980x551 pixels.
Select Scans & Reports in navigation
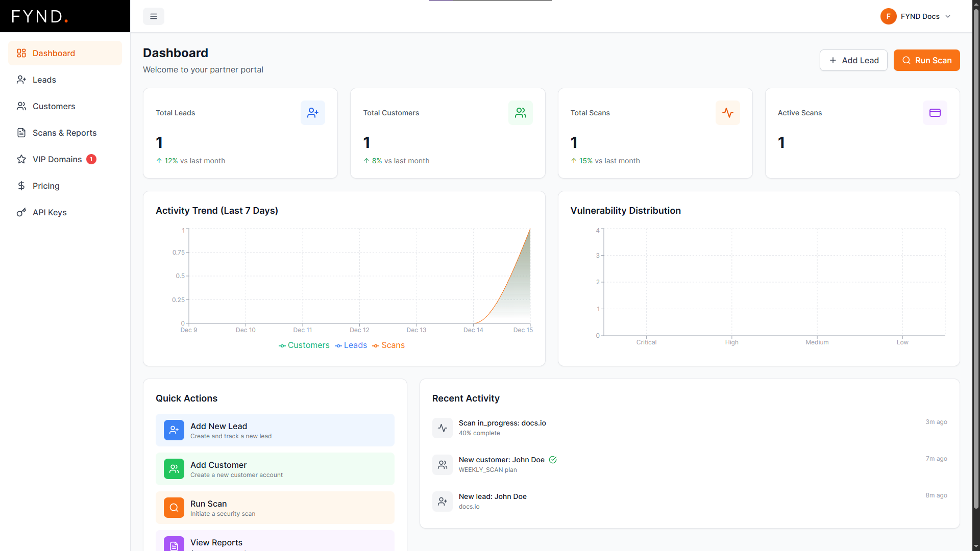pos(64,133)
